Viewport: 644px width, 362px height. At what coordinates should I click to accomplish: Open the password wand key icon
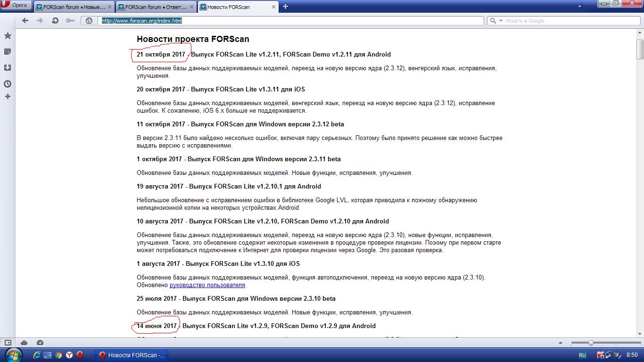point(70,21)
